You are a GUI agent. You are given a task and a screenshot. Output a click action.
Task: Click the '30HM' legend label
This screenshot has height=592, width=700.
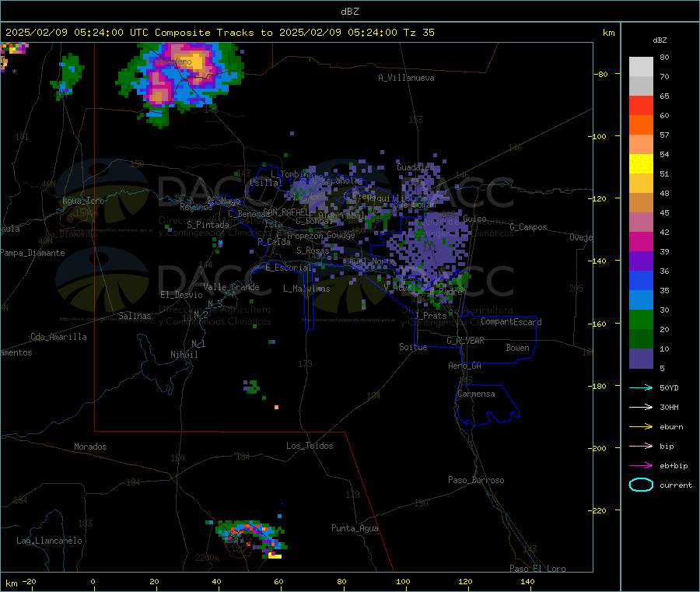(669, 407)
